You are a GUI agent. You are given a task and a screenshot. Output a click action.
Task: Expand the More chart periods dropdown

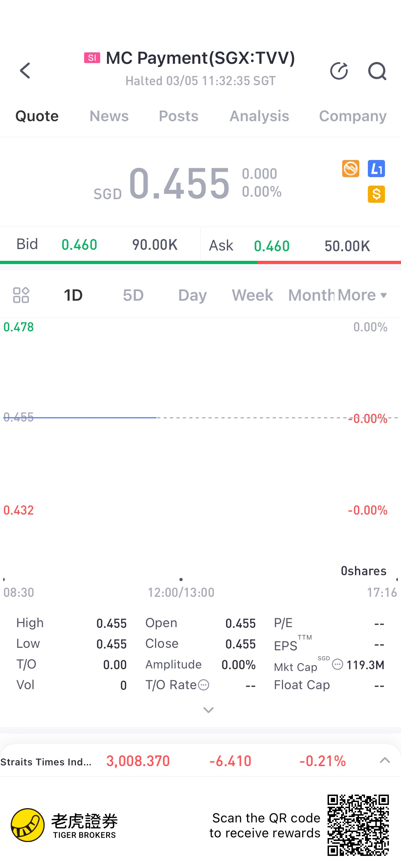pyautogui.click(x=362, y=295)
